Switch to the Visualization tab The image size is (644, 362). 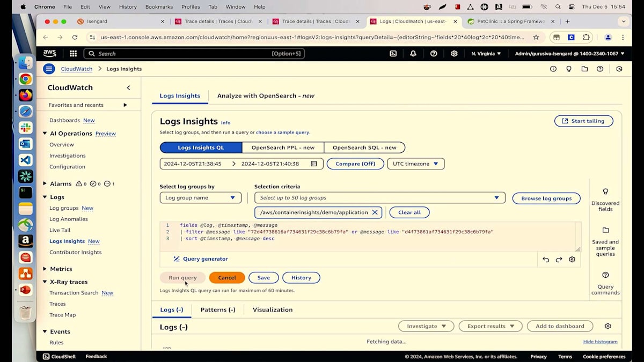(273, 309)
